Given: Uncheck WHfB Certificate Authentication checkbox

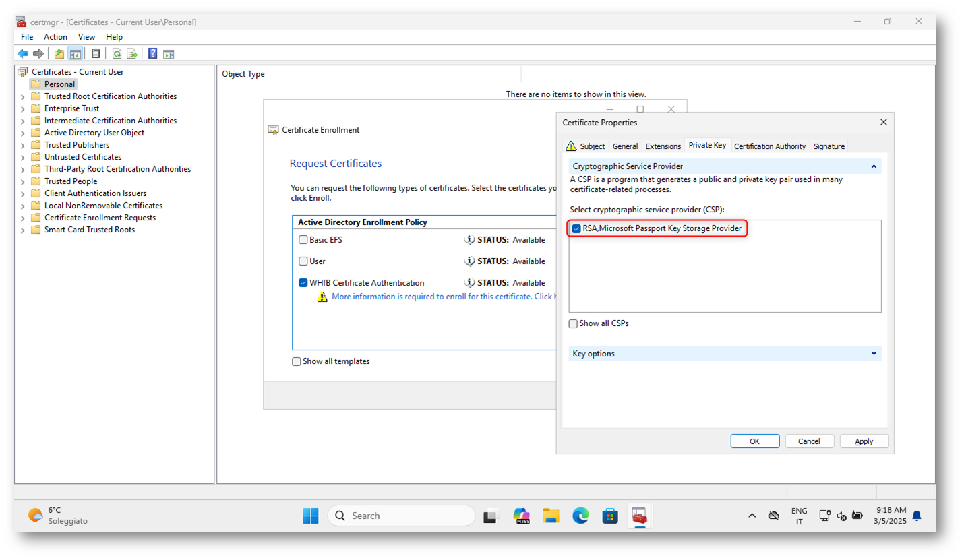Looking at the screenshot, I should pos(303,282).
